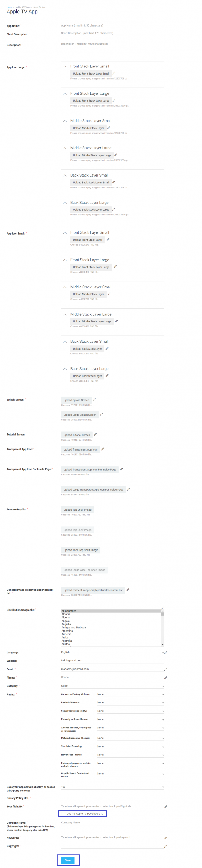Click the Save button
202x868 pixels.
click(68, 860)
